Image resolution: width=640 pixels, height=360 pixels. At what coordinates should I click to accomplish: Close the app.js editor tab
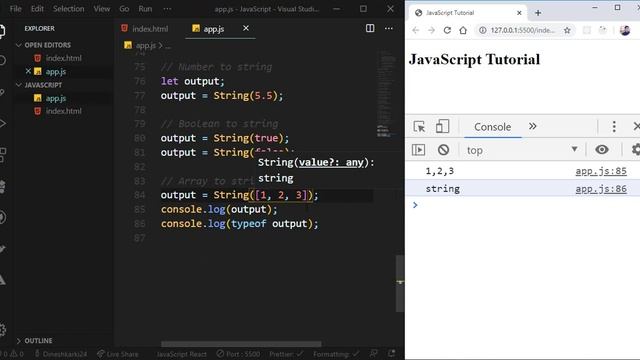tap(246, 28)
